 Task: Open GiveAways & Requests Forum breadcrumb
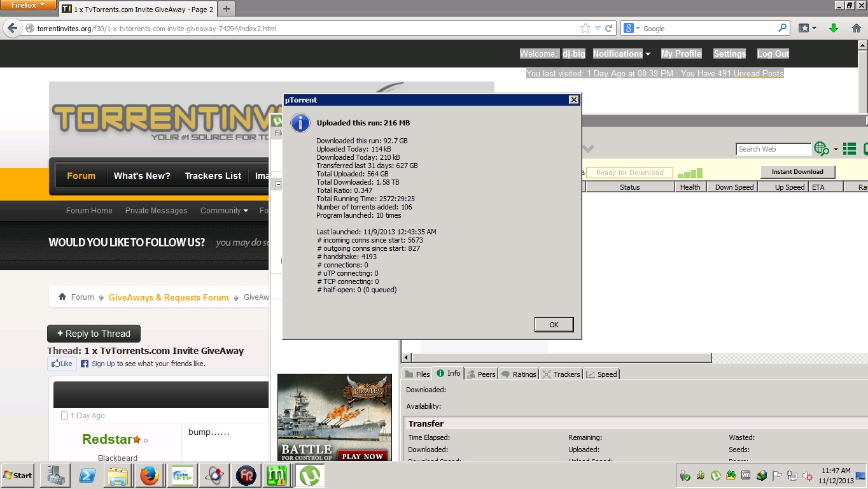(169, 297)
